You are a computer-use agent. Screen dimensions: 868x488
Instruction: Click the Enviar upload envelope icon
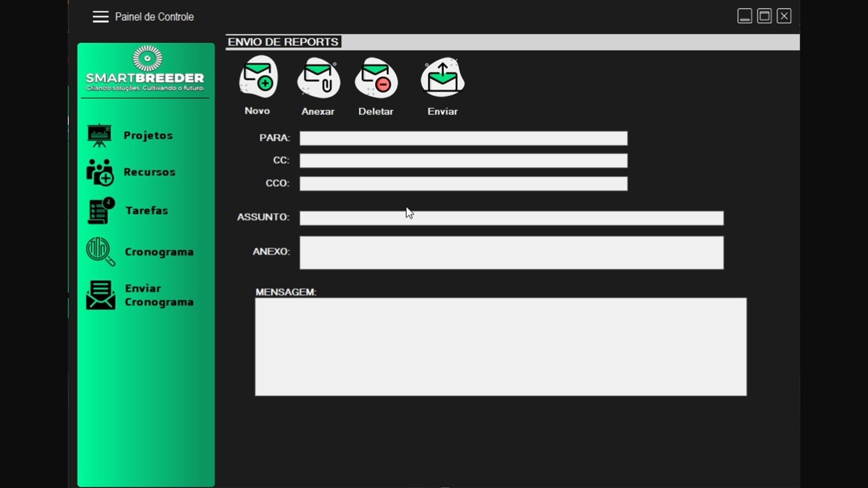(443, 78)
